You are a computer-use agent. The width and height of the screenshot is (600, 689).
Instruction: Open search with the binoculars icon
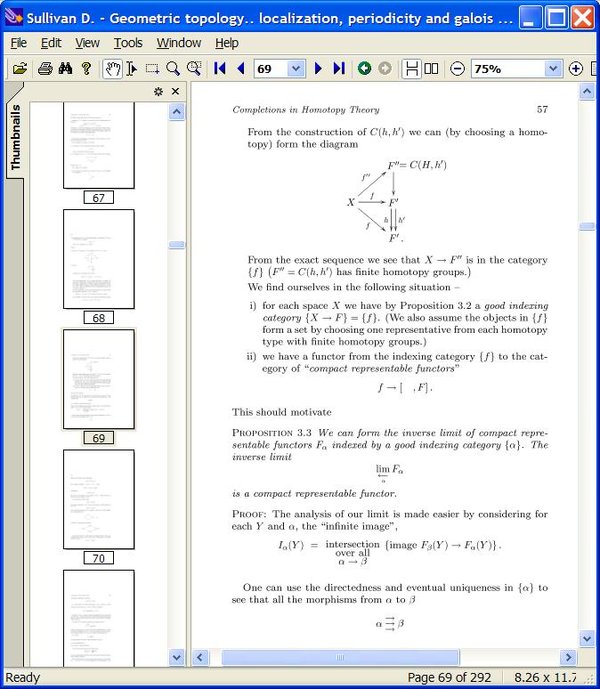click(x=66, y=69)
